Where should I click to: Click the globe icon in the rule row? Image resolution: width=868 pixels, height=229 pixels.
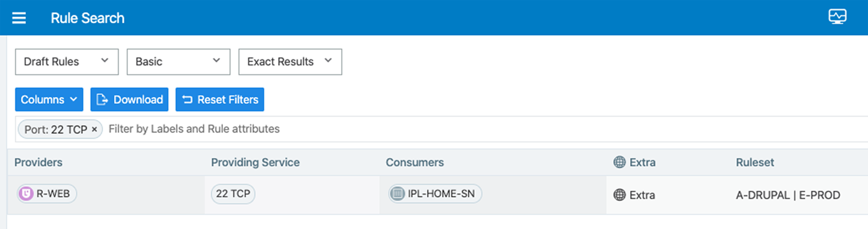pyautogui.click(x=619, y=195)
